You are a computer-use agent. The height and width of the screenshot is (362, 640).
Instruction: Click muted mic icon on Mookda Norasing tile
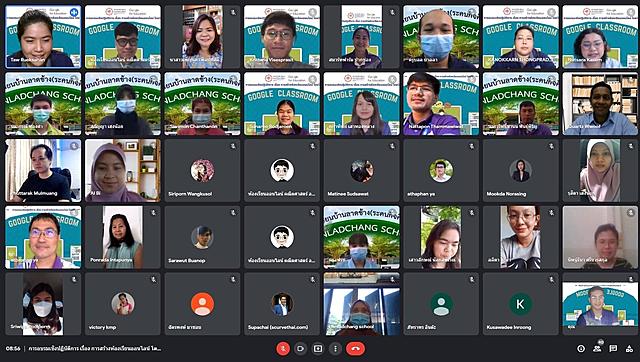[551, 146]
